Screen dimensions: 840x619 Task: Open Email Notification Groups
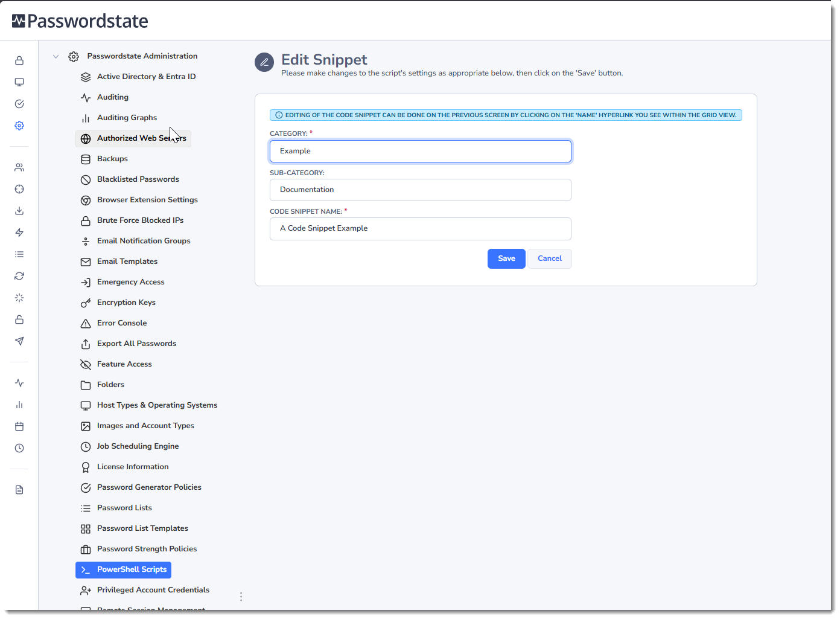pos(144,241)
